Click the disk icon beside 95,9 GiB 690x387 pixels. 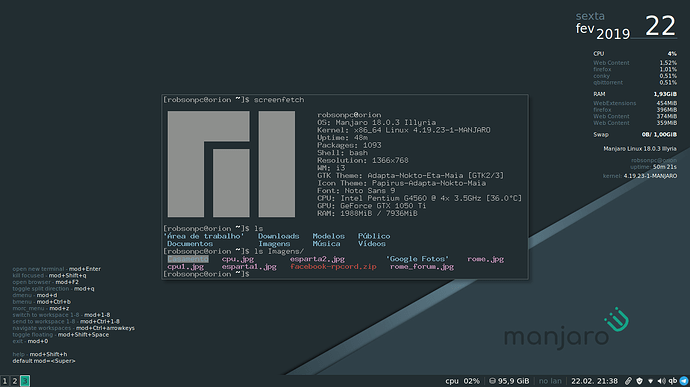pos(492,381)
